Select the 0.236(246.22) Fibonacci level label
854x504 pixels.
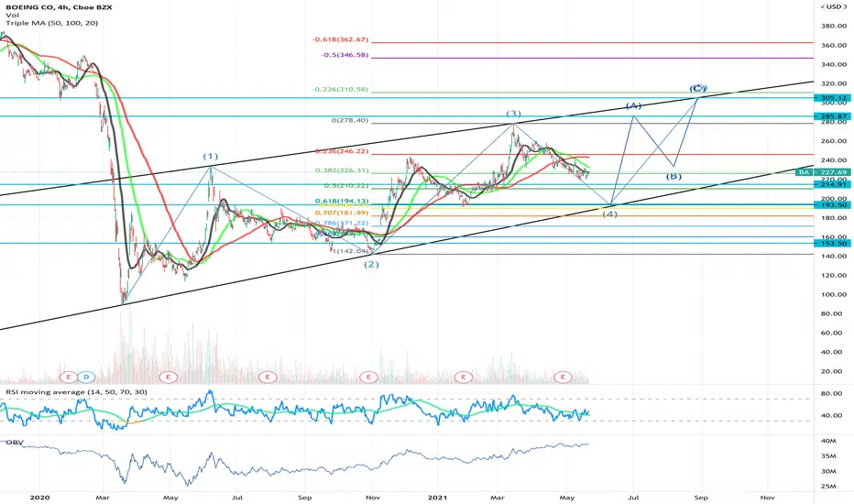tap(342, 151)
